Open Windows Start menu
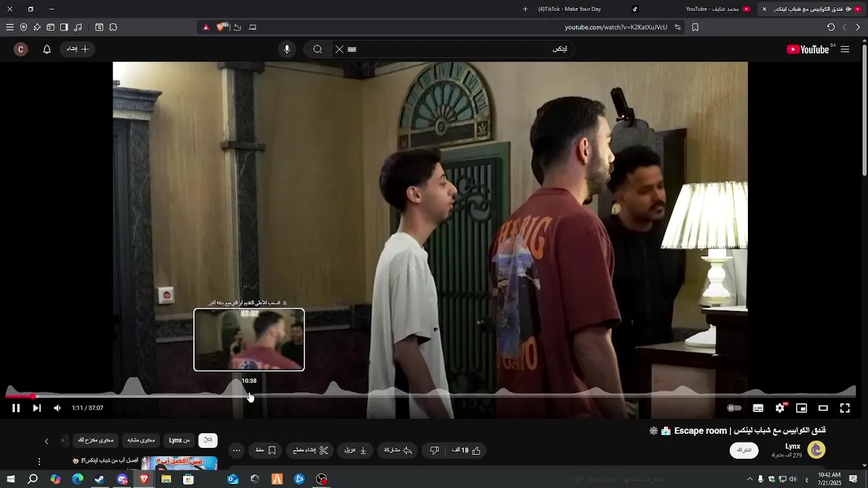 pos(11,479)
